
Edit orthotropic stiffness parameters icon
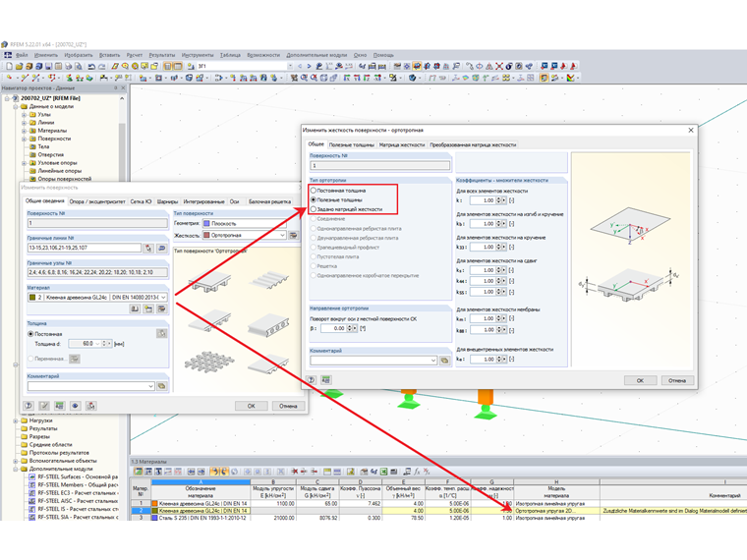(294, 235)
